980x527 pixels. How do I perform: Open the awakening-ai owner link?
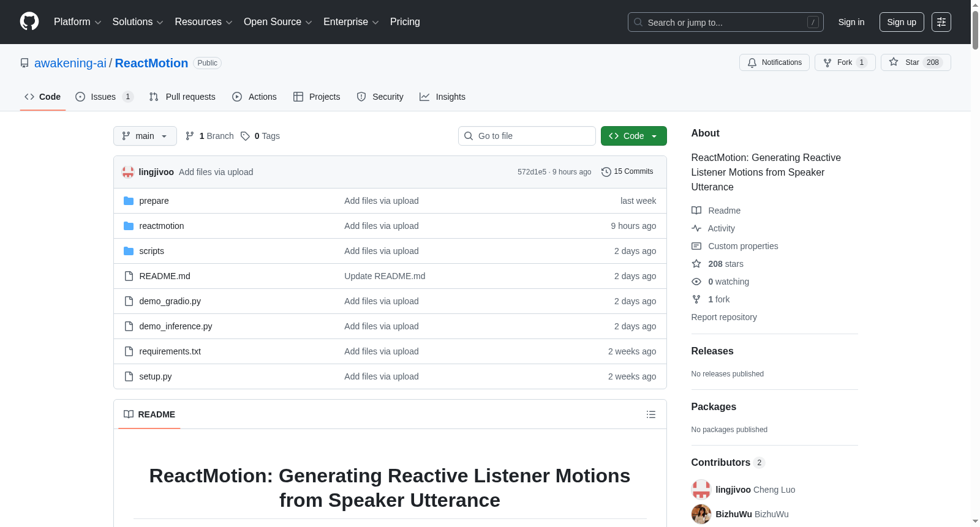point(70,63)
